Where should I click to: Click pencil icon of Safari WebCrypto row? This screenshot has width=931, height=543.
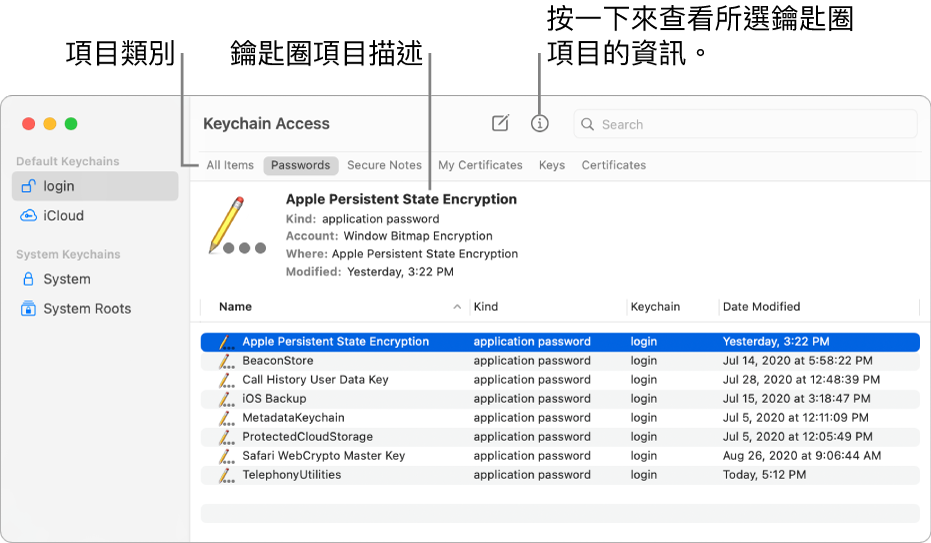click(227, 456)
